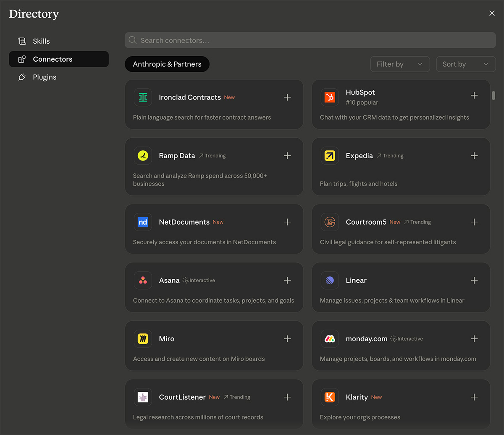Select Connectors in the sidebar
The image size is (504, 435).
tap(59, 59)
